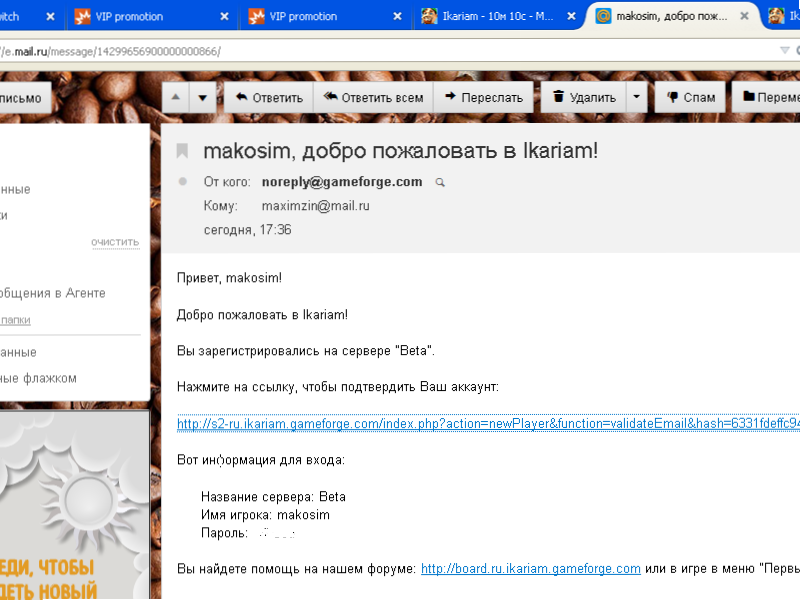Go to next message with down arrow

[203, 97]
